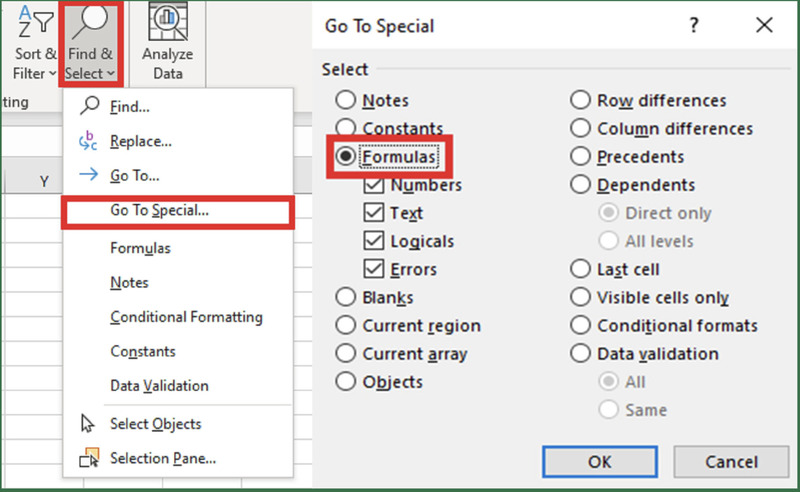
Task: Open the Sort & Filter dropdown arrow
Action: pyautogui.click(x=52, y=74)
